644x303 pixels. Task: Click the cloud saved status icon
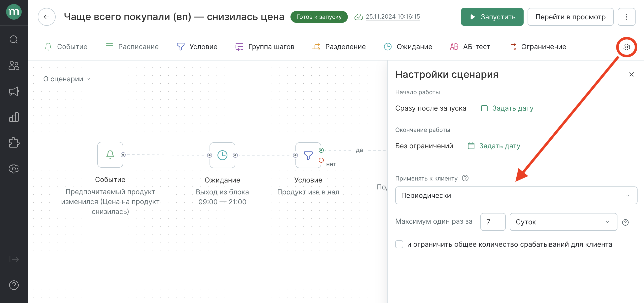pyautogui.click(x=358, y=17)
